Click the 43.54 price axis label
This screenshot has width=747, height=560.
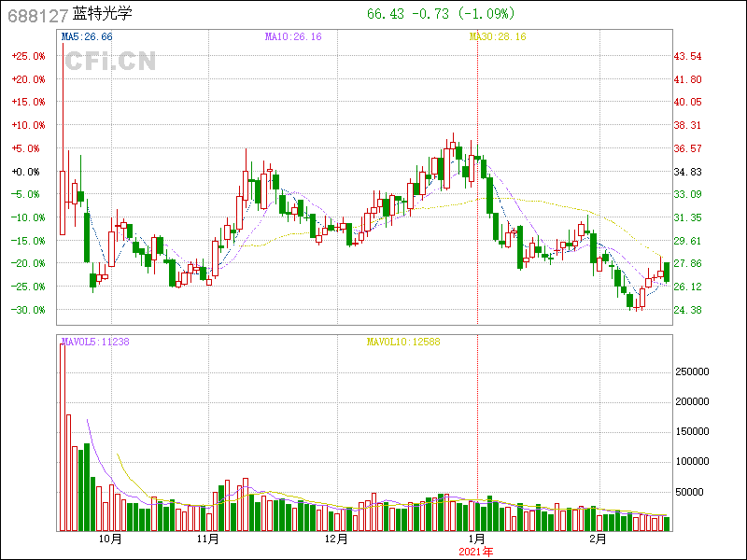pyautogui.click(x=688, y=56)
